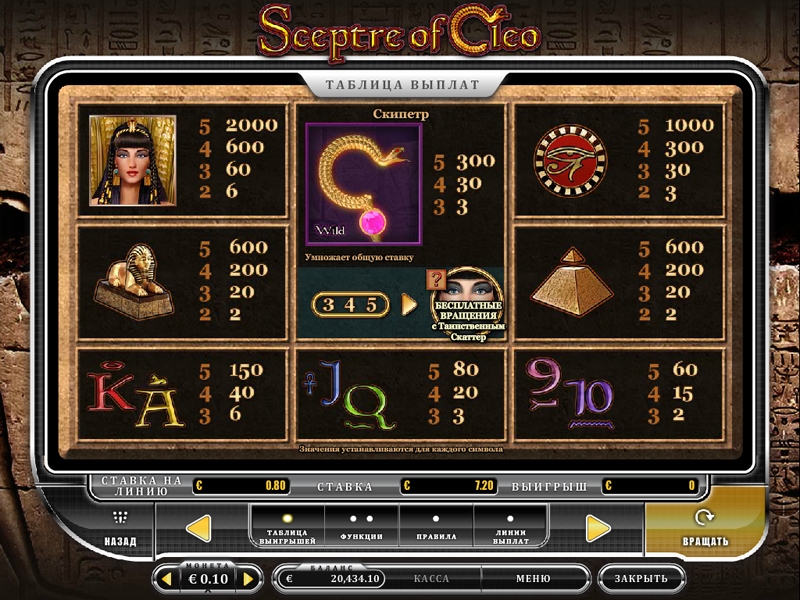Viewport: 800px width, 600px height.
Task: Open the Линии выплат tab
Action: pyautogui.click(x=511, y=529)
